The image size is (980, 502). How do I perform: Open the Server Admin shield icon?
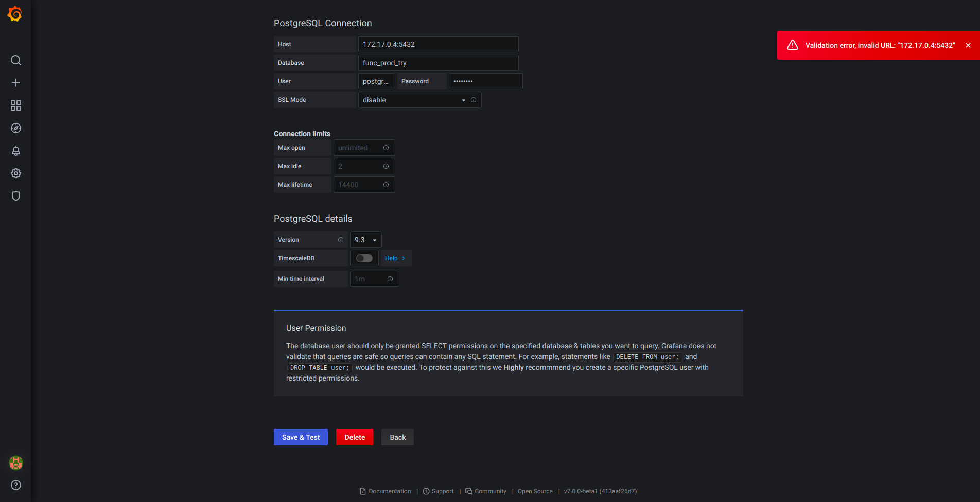click(x=16, y=196)
